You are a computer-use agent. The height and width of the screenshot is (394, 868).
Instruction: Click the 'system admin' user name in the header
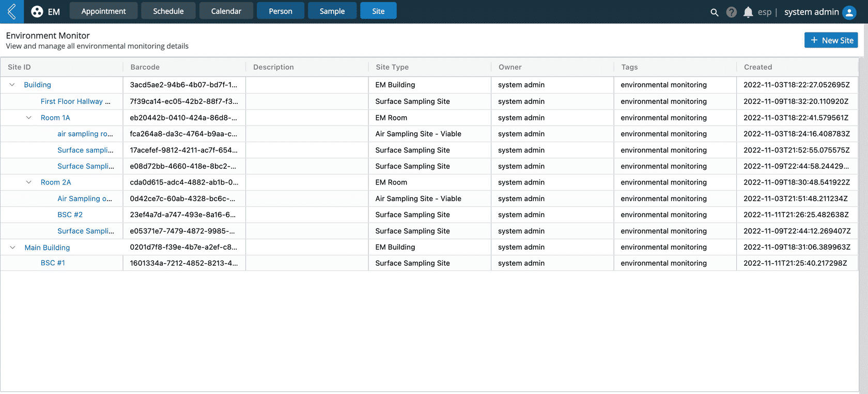pyautogui.click(x=811, y=12)
